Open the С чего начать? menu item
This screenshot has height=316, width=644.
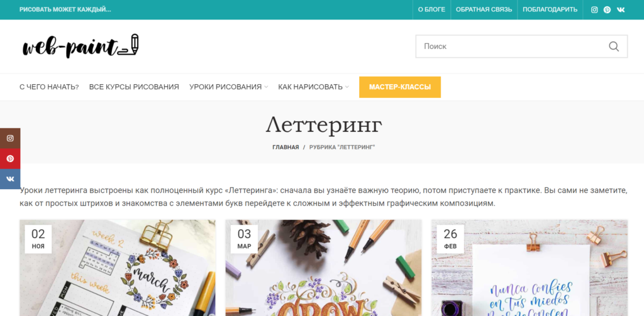(49, 87)
